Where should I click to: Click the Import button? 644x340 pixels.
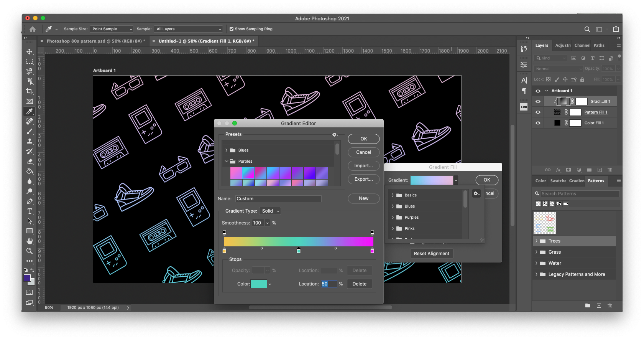pos(364,166)
